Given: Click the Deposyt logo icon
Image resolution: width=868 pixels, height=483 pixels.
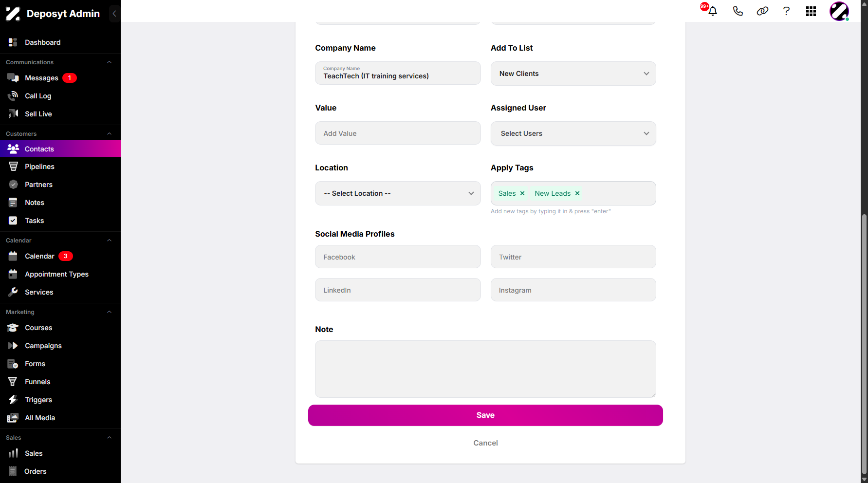Looking at the screenshot, I should point(13,14).
